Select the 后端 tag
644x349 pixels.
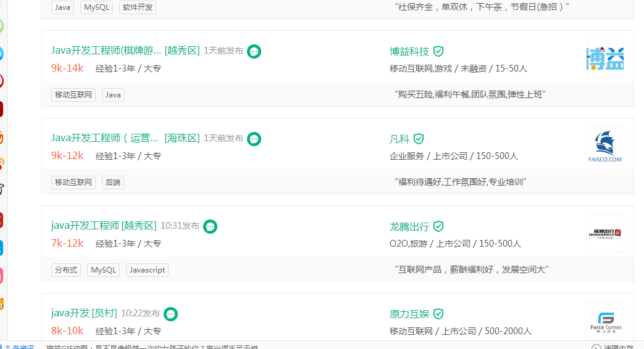pyautogui.click(x=113, y=183)
